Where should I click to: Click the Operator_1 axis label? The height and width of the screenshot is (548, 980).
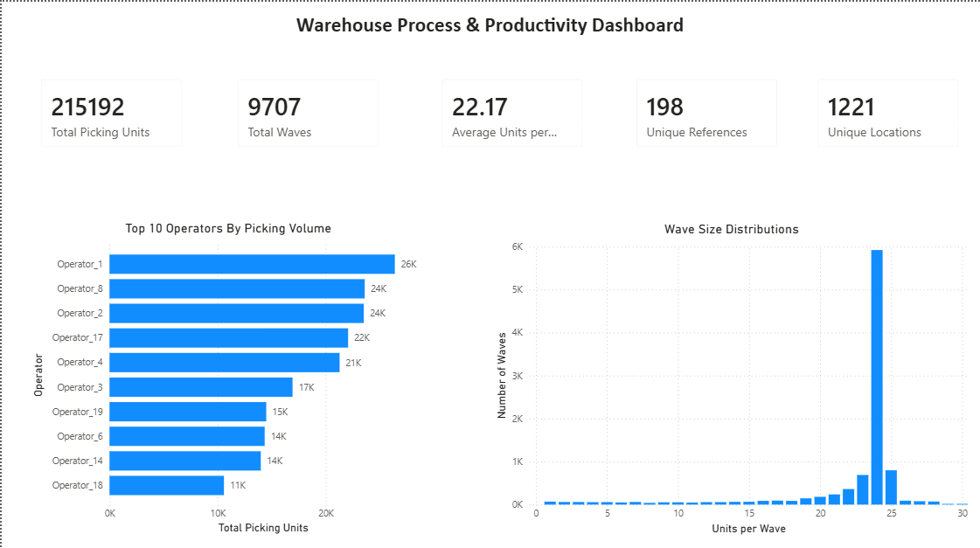(80, 264)
